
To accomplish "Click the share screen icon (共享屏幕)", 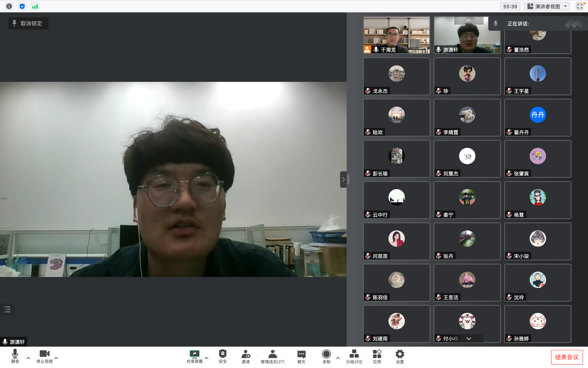I will pos(194,354).
